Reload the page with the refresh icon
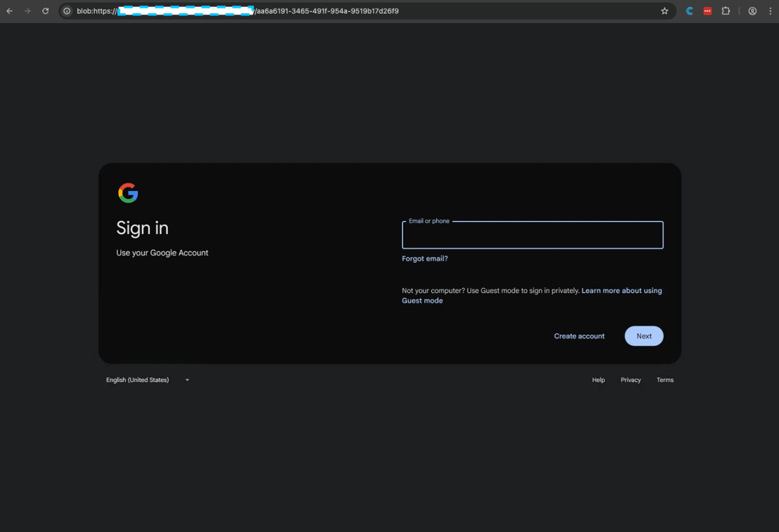The width and height of the screenshot is (779, 532). click(45, 11)
